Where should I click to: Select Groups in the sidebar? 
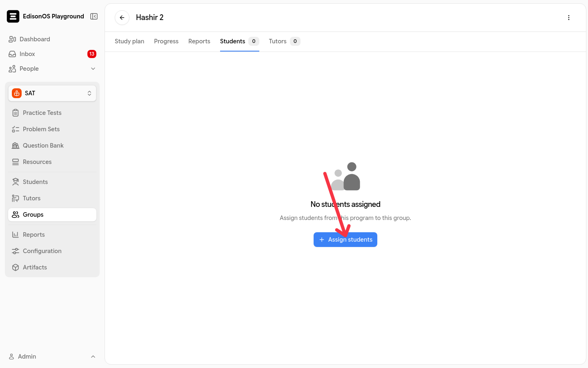pos(52,215)
